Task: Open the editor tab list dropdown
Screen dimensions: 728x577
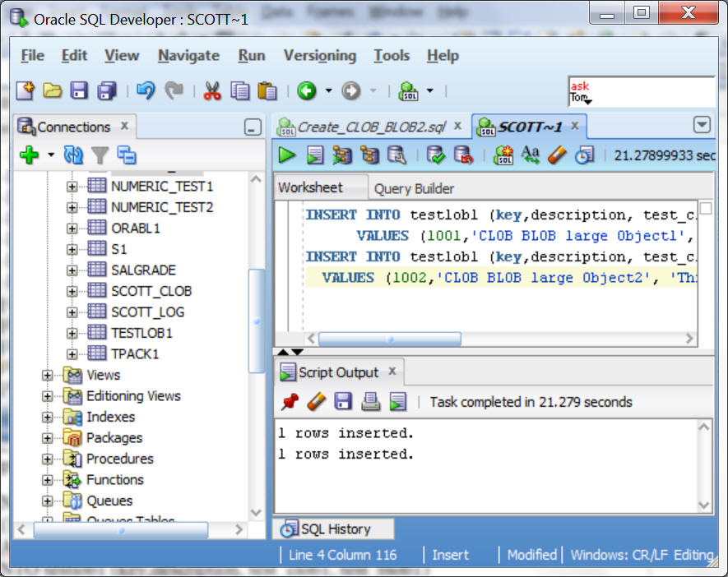Action: pos(702,125)
